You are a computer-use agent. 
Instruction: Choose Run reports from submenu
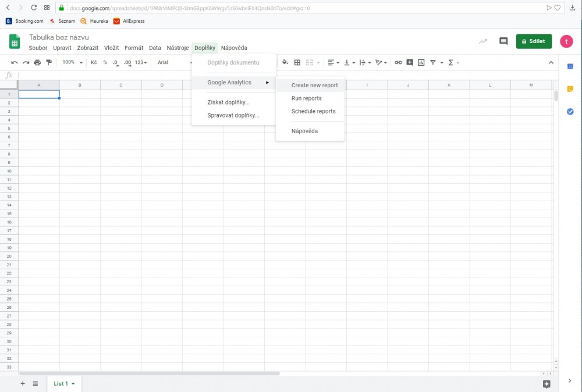click(306, 98)
